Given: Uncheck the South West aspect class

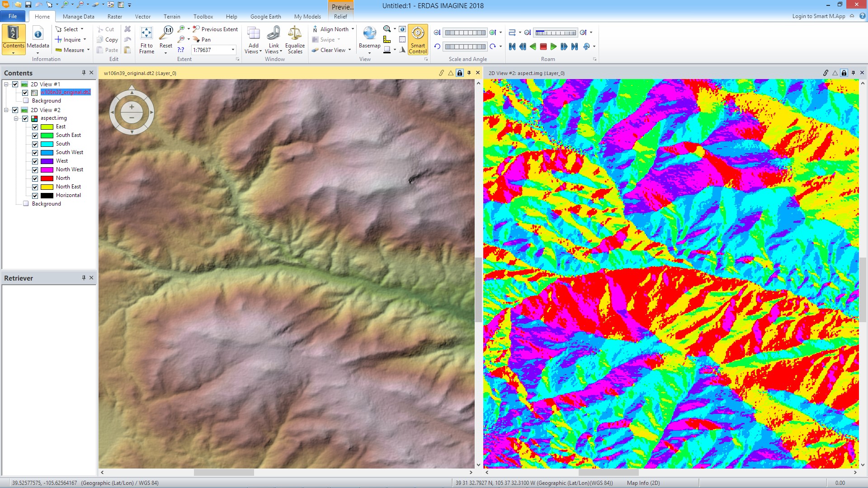Looking at the screenshot, I should (35, 153).
